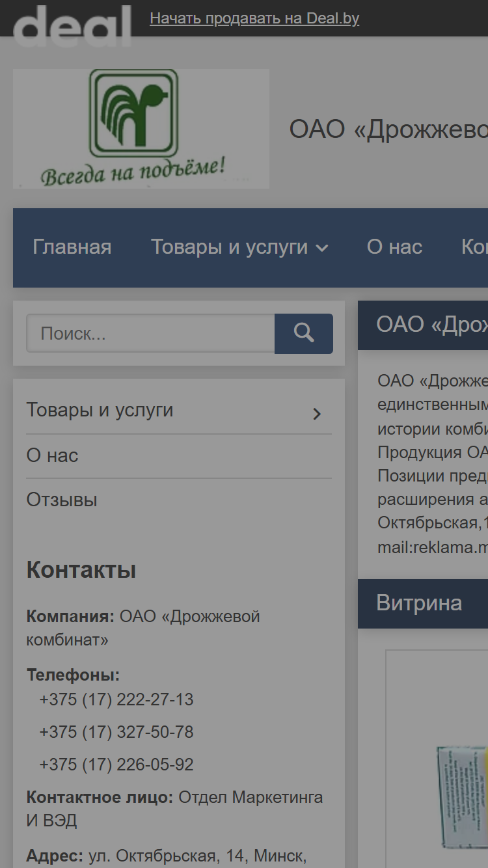Expand sidebar Товары и услуги arrow
The height and width of the screenshot is (868, 488).
pyautogui.click(x=317, y=413)
